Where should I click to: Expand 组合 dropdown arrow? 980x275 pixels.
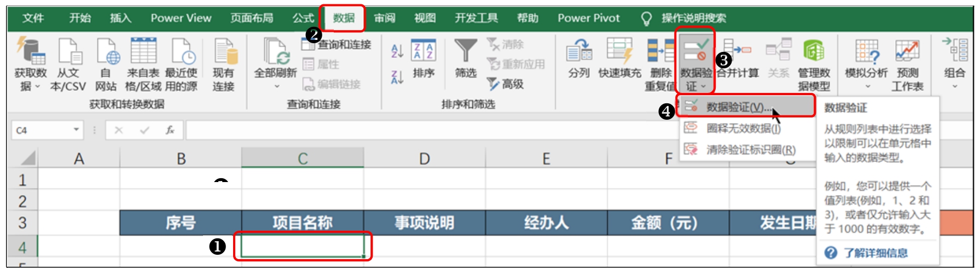tap(955, 86)
